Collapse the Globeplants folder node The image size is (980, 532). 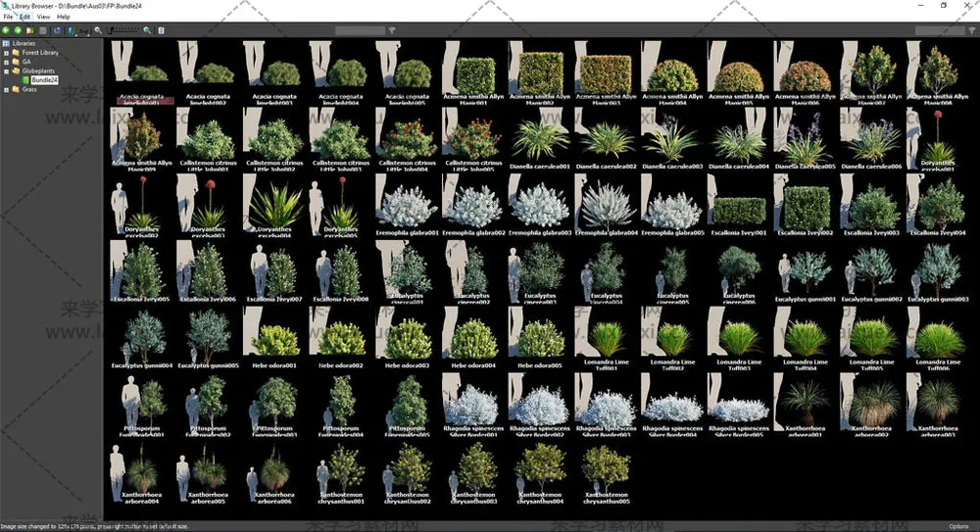tap(6, 71)
